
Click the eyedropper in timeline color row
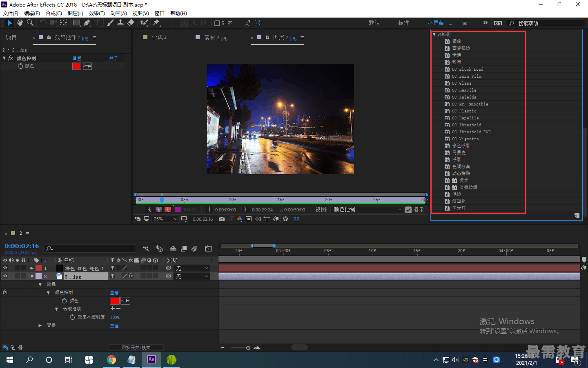coord(125,301)
